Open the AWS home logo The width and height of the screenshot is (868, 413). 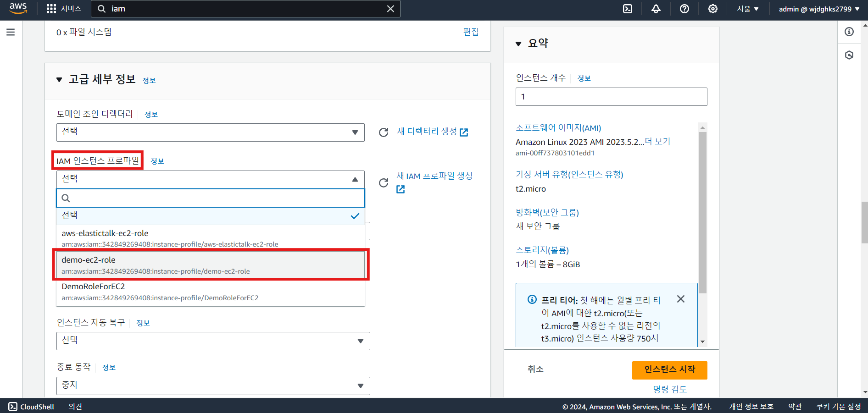tap(18, 8)
